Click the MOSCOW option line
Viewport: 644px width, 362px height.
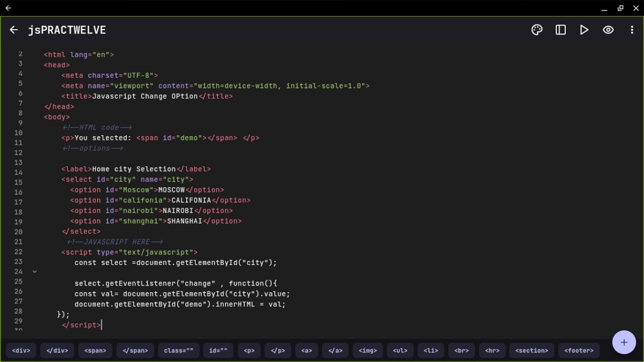coord(147,190)
